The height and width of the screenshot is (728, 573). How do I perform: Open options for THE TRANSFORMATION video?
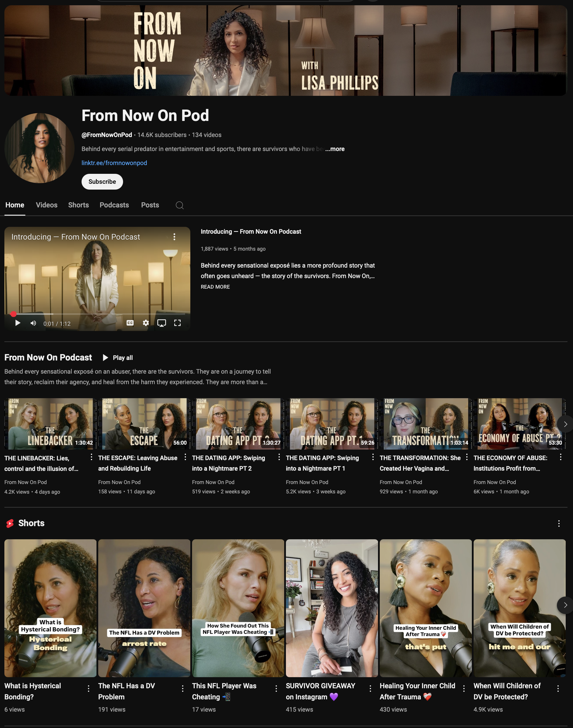click(467, 457)
